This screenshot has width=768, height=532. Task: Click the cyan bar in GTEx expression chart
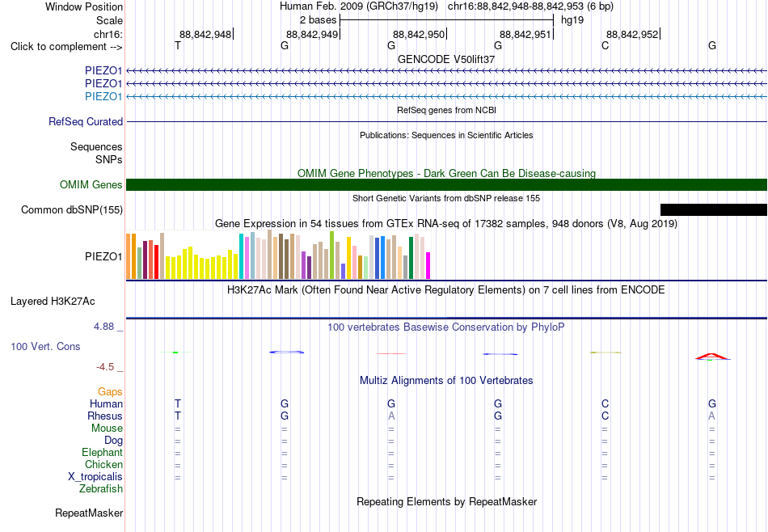[x=242, y=256]
